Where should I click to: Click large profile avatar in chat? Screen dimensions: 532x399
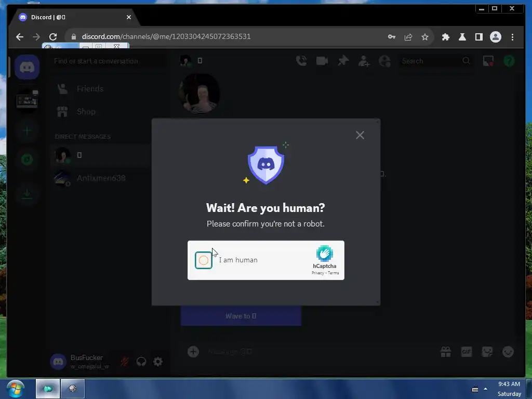coord(199,92)
